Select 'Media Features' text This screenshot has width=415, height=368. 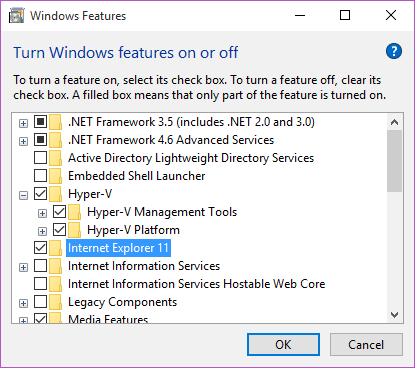[108, 319]
